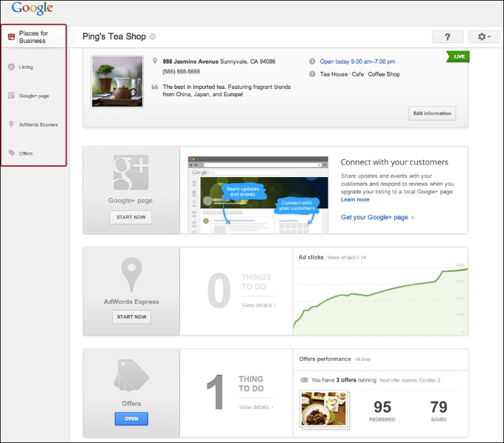Click the green LIVE status ribbon

[x=458, y=56]
